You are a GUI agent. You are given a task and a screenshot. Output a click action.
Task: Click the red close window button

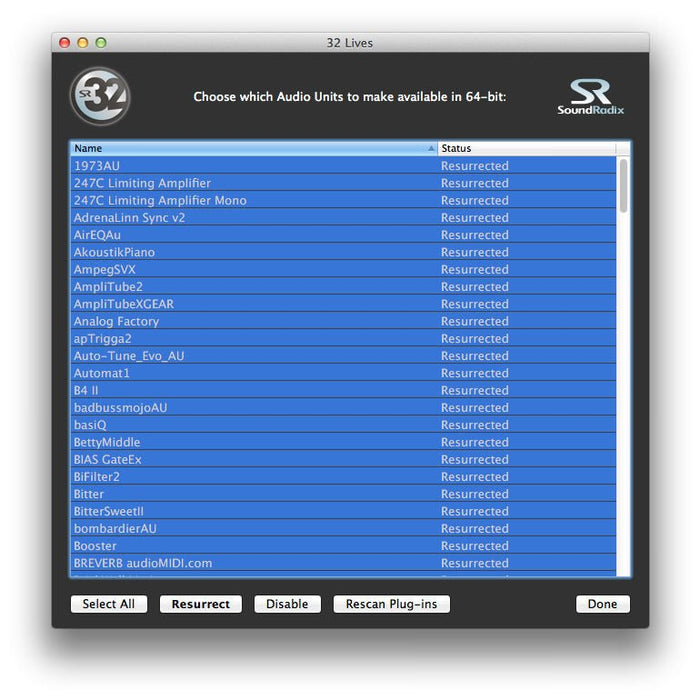click(x=65, y=43)
